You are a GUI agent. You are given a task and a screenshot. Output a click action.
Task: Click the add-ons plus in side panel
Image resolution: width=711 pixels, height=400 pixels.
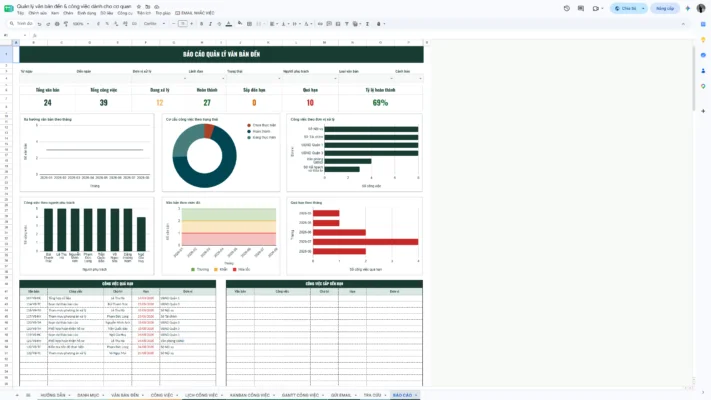703,111
